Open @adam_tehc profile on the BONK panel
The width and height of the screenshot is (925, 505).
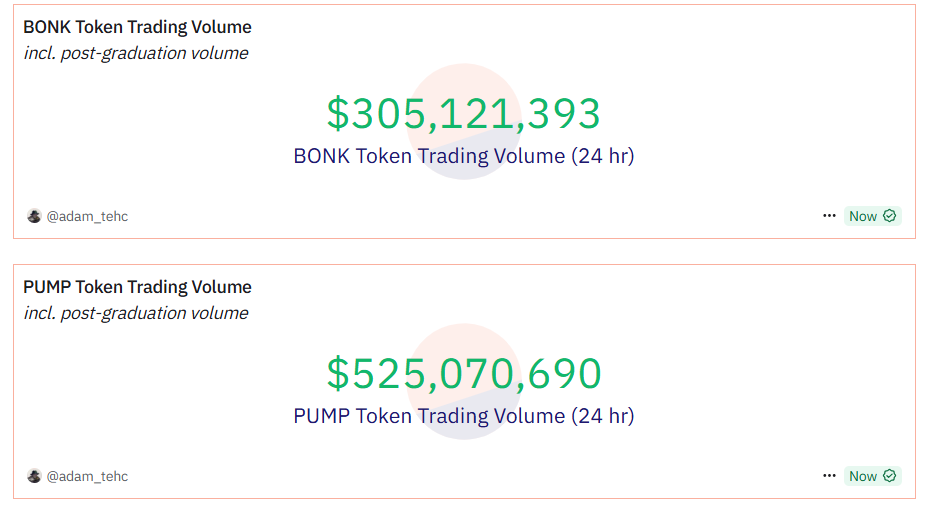tap(87, 216)
